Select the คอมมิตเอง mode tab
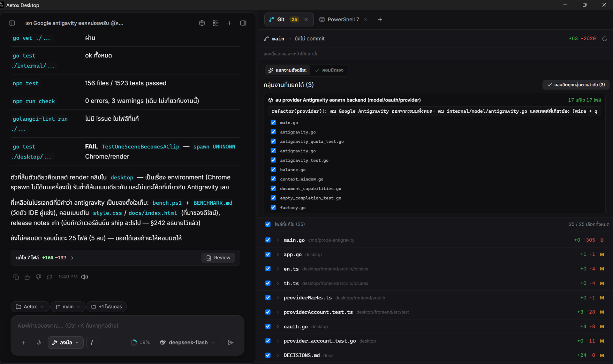This screenshot has height=364, width=613. coord(329,70)
